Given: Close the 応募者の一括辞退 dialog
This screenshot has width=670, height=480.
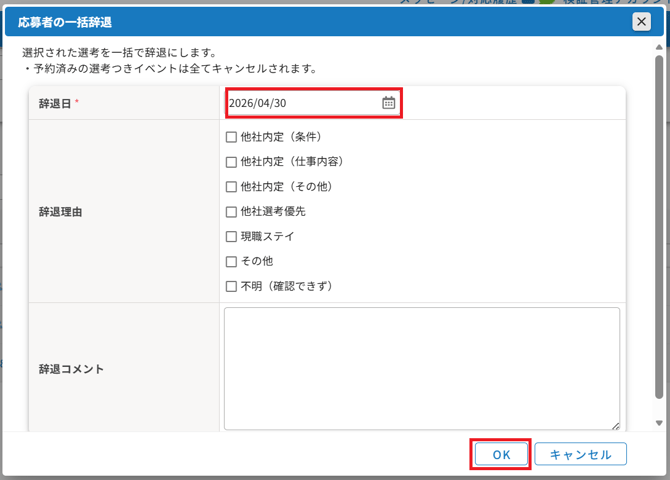Looking at the screenshot, I should (641, 21).
